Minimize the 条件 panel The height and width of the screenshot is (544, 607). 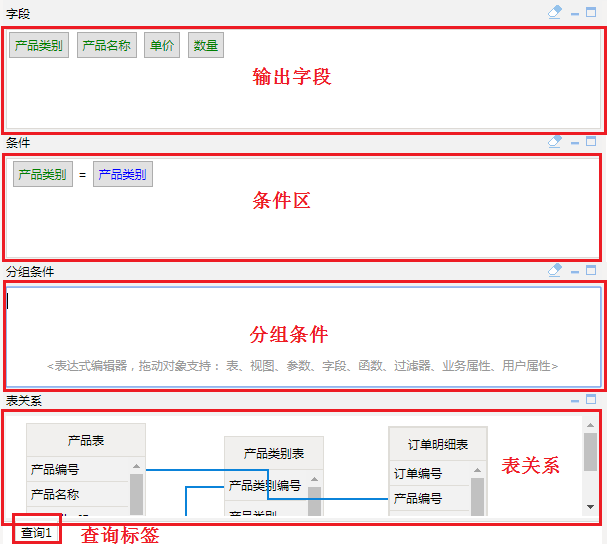pos(575,143)
